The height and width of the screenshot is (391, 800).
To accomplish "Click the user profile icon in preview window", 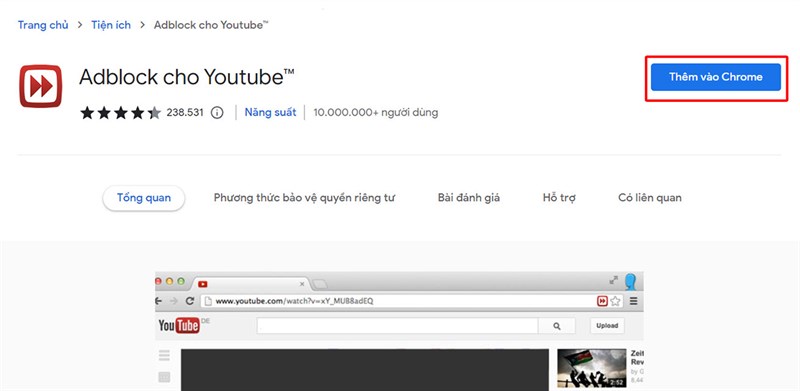I will (631, 282).
